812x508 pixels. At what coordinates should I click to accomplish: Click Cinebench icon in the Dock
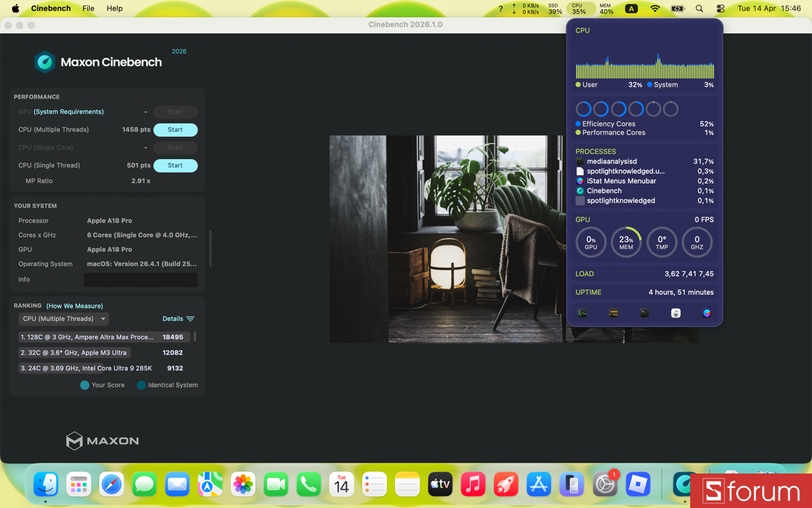click(685, 484)
